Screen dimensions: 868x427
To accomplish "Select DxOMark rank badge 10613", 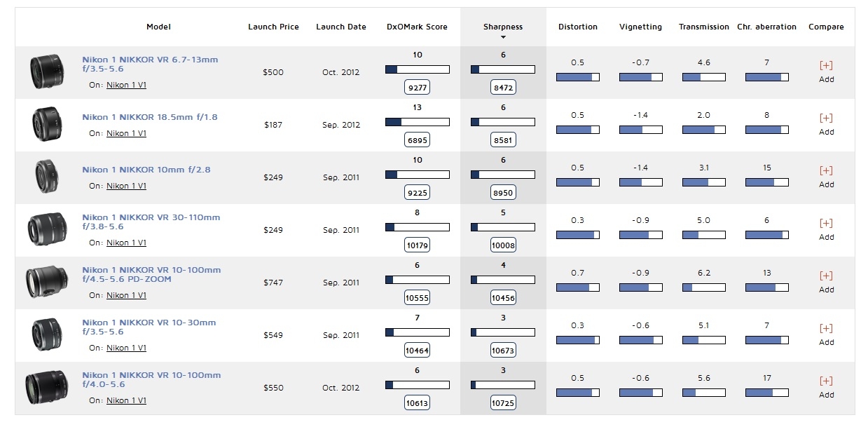I will [418, 403].
